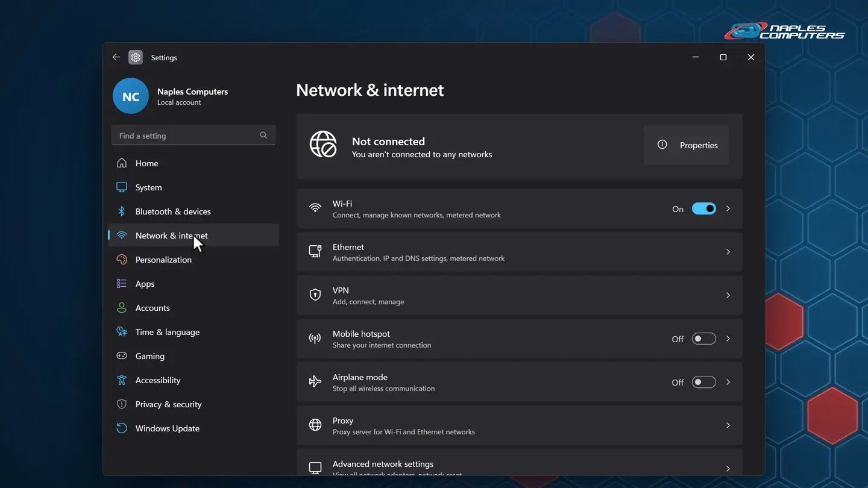The height and width of the screenshot is (488, 868).
Task: Minimize the Settings window
Action: tap(696, 57)
